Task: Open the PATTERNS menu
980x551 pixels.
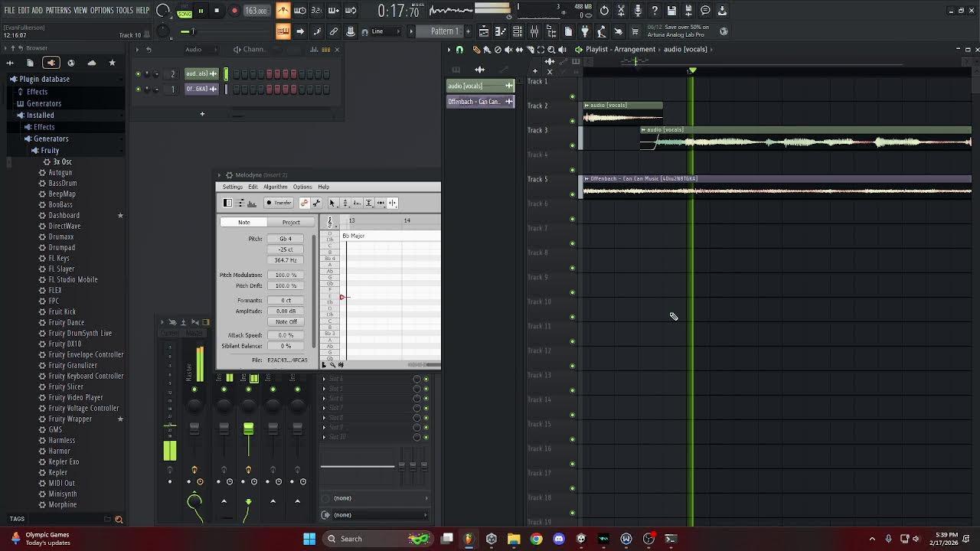Action: tap(58, 11)
